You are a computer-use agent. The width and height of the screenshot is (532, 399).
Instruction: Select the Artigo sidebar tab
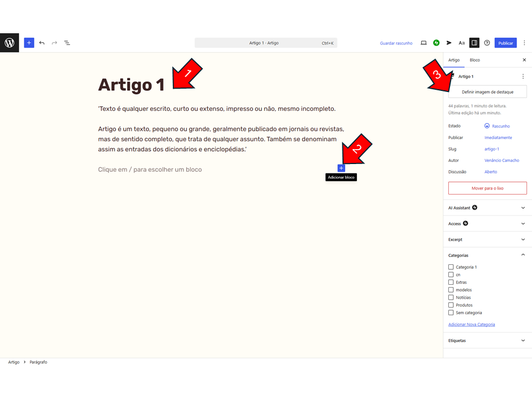point(454,60)
